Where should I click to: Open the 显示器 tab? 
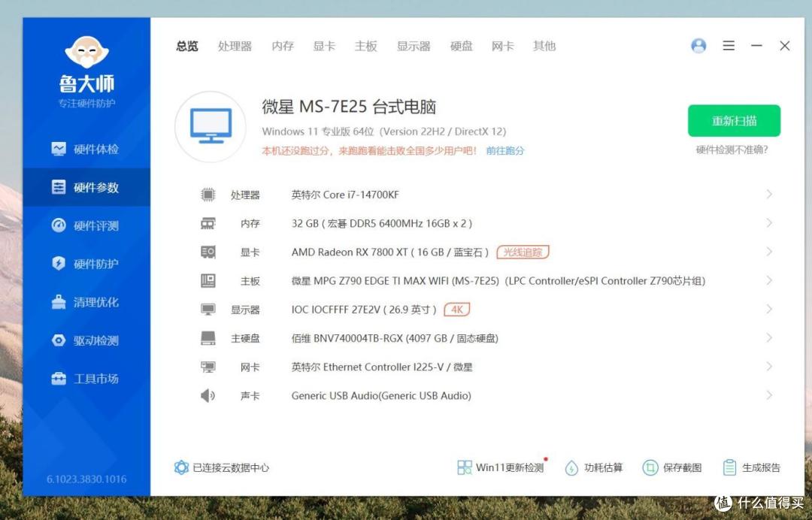point(414,46)
